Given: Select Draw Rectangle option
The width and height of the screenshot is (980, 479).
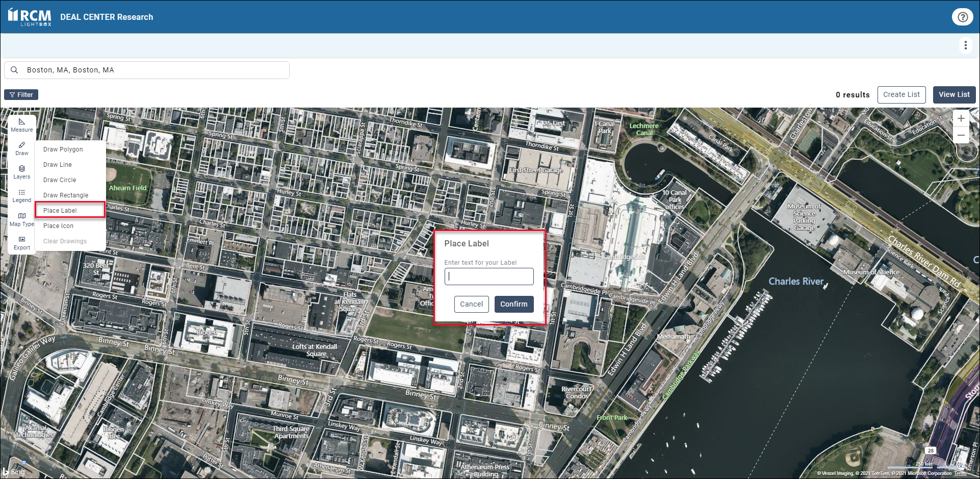Looking at the screenshot, I should [x=66, y=195].
